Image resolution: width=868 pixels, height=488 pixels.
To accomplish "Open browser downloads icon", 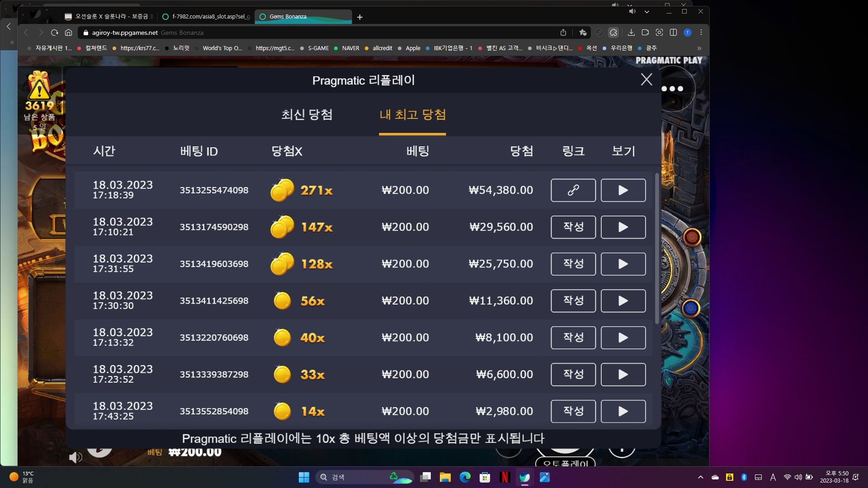I will (632, 33).
